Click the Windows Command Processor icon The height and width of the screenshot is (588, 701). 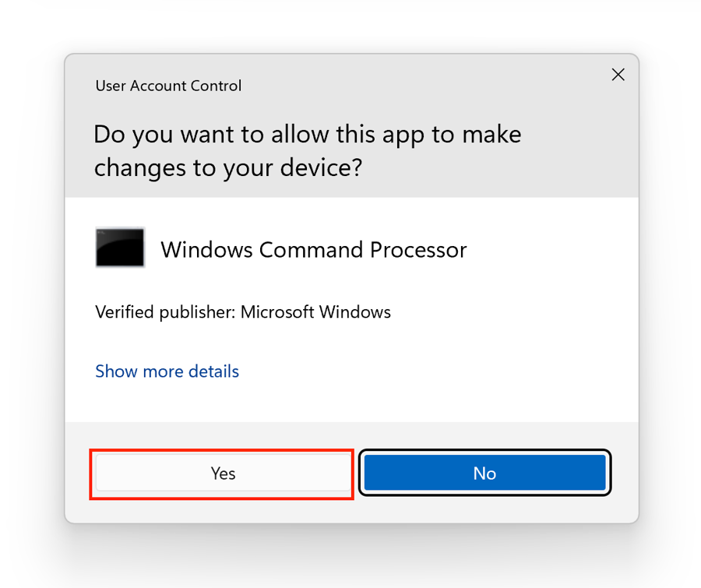pyautogui.click(x=120, y=248)
